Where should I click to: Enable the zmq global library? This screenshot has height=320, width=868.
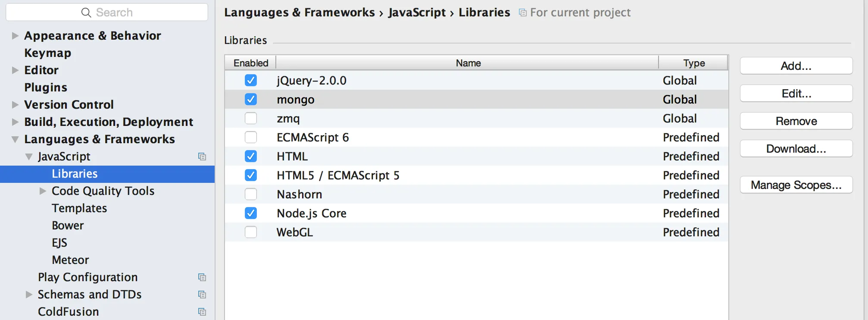(x=250, y=118)
